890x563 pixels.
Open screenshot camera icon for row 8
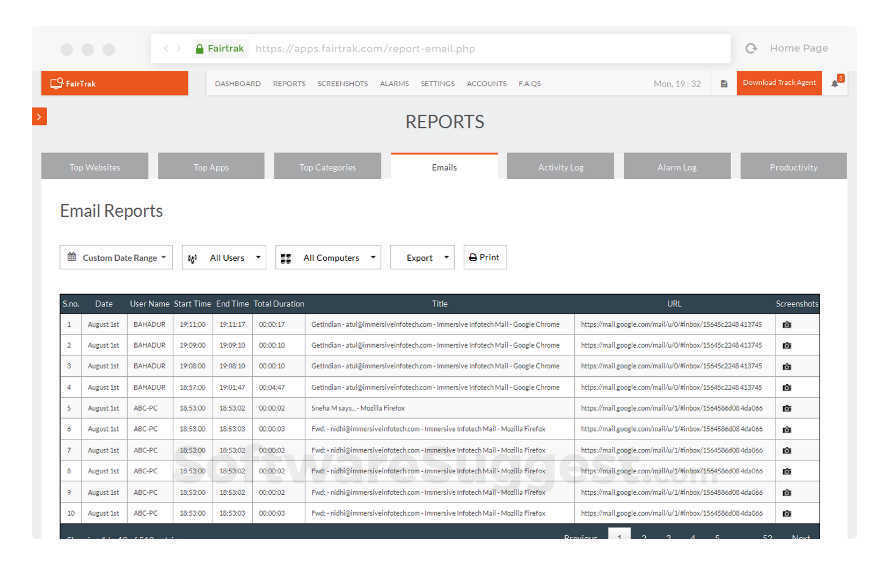(787, 471)
